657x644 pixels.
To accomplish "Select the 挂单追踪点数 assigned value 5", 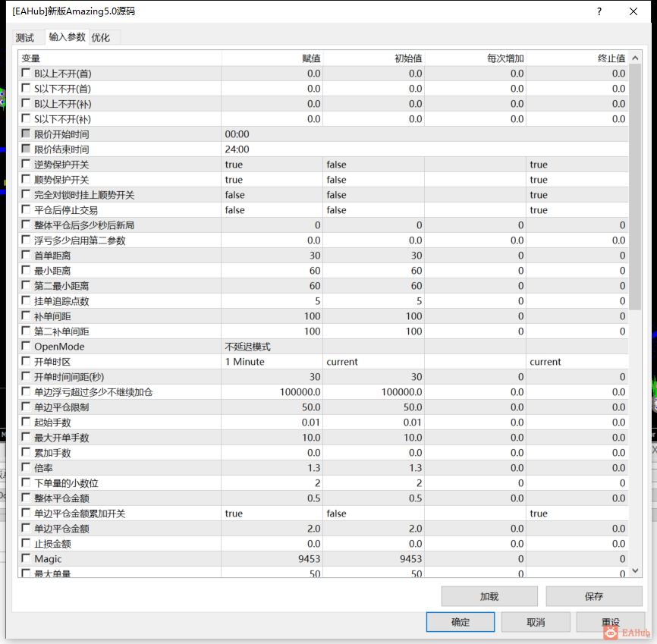I will (x=272, y=301).
